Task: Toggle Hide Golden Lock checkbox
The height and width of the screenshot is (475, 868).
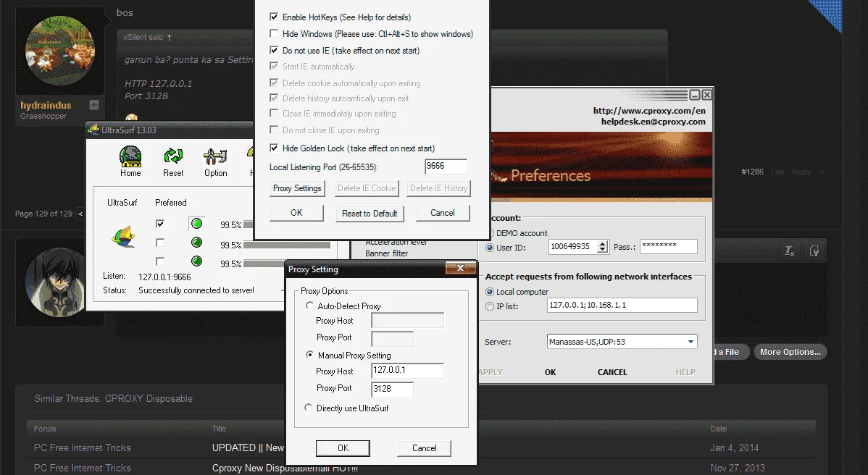Action: click(273, 148)
